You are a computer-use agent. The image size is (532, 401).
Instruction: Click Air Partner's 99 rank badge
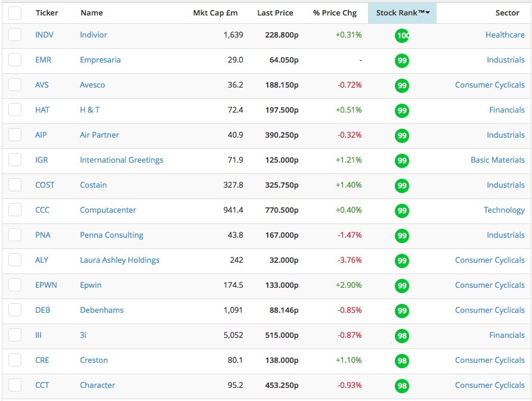coord(402,136)
